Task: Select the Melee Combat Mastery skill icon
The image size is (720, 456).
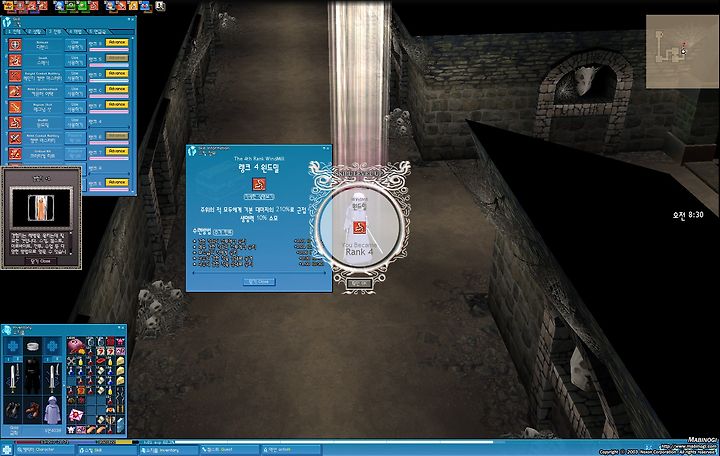Action: point(15,138)
